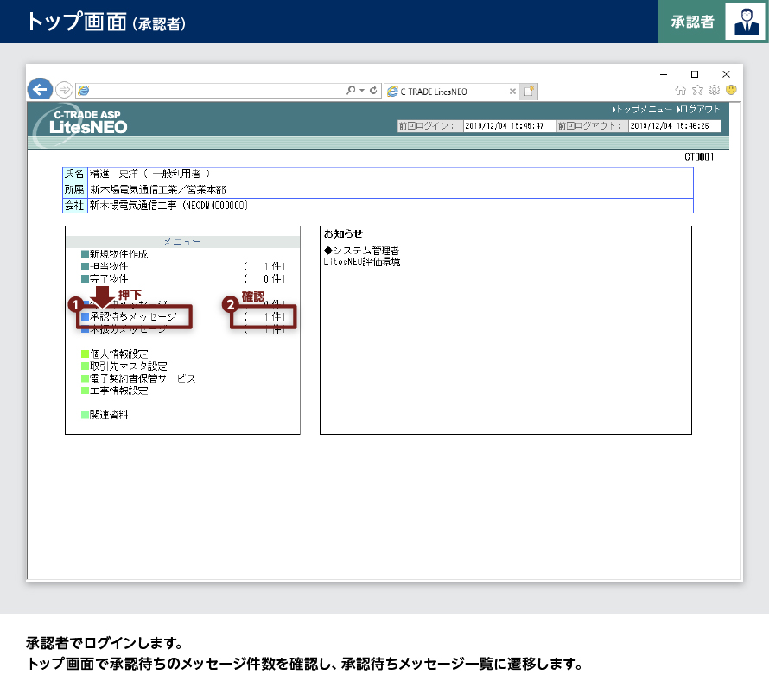
Task: Open the browser settings gear icon
Action: [714, 90]
